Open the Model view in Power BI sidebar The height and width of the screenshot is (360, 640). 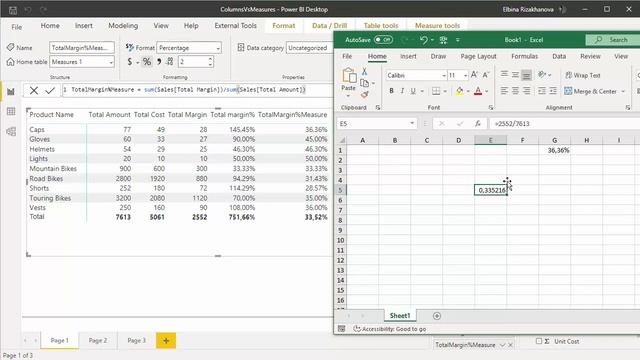11,131
